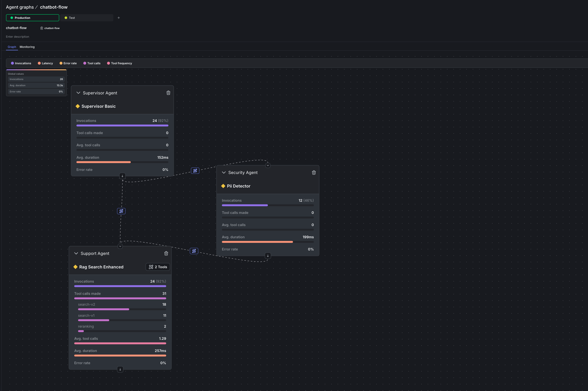Click the down arrow below the Support Agent node
Viewport: 588px width, 391px height.
[120, 369]
